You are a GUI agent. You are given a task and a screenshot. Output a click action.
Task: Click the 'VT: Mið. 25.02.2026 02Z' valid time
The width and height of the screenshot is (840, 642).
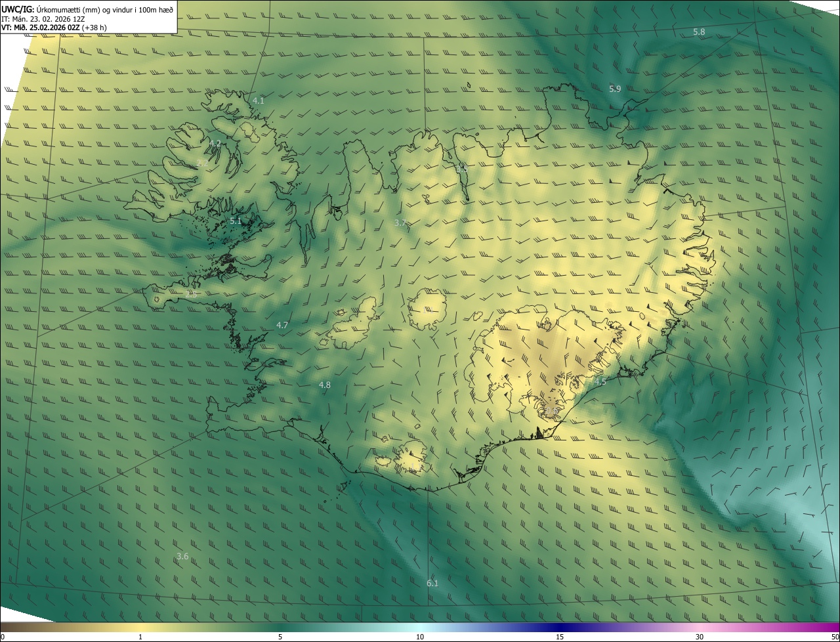[x=41, y=28]
